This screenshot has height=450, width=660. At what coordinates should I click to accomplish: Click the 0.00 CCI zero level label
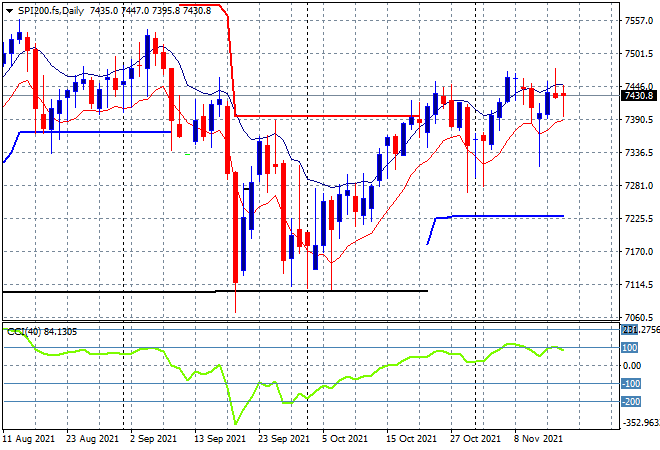[632, 365]
